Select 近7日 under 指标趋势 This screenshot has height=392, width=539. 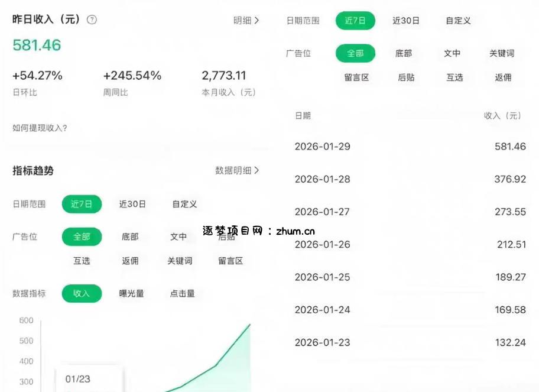pyautogui.click(x=82, y=204)
